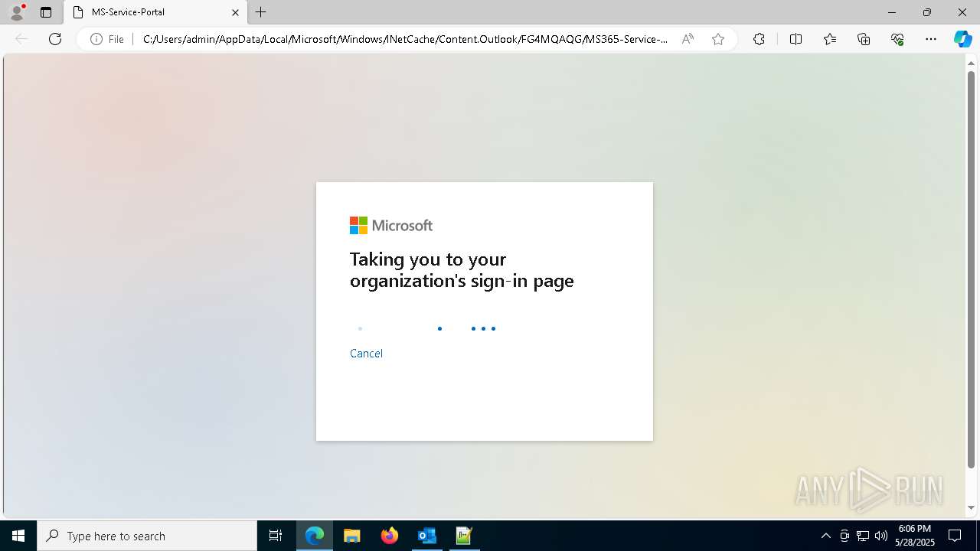Image resolution: width=980 pixels, height=551 pixels.
Task: Close the MS-Service-Portal tab
Action: point(235,12)
